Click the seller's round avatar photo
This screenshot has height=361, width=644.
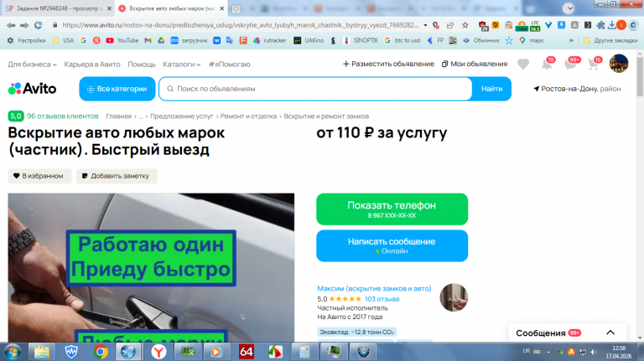(x=454, y=297)
